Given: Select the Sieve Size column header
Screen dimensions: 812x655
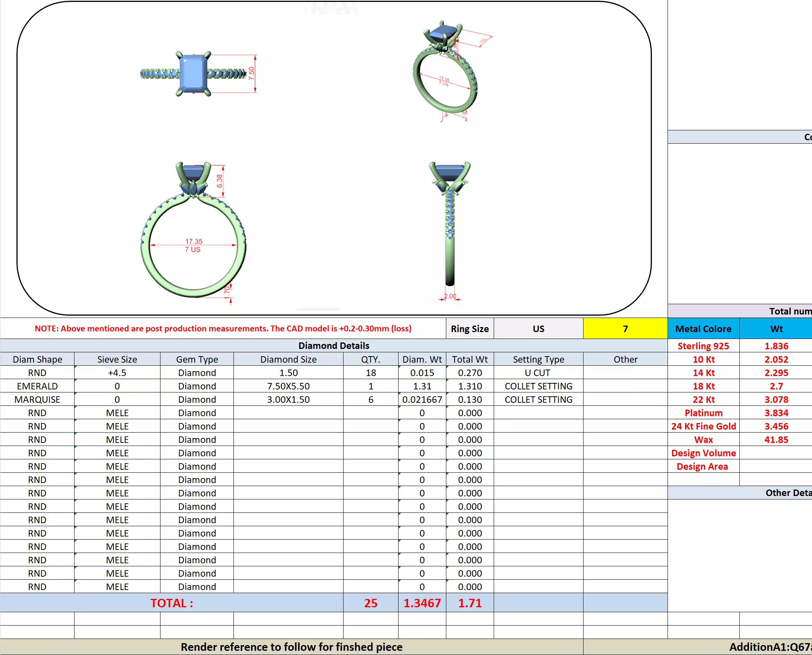Looking at the screenshot, I should [117, 359].
